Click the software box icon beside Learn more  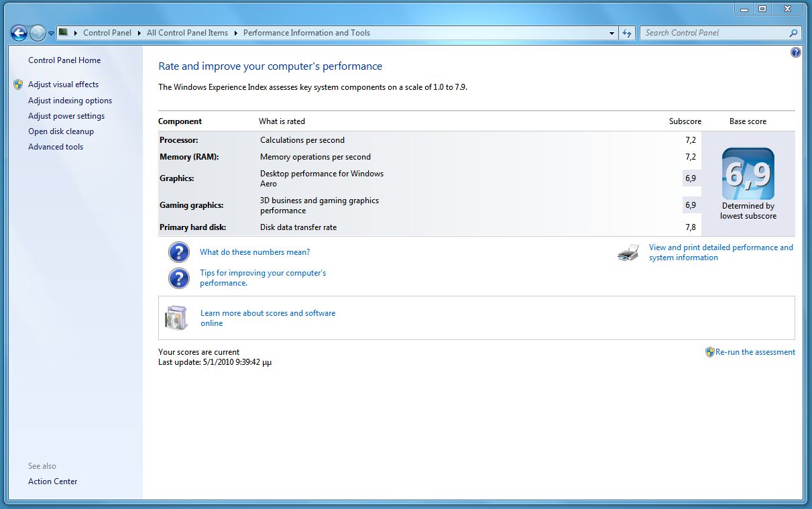point(176,318)
